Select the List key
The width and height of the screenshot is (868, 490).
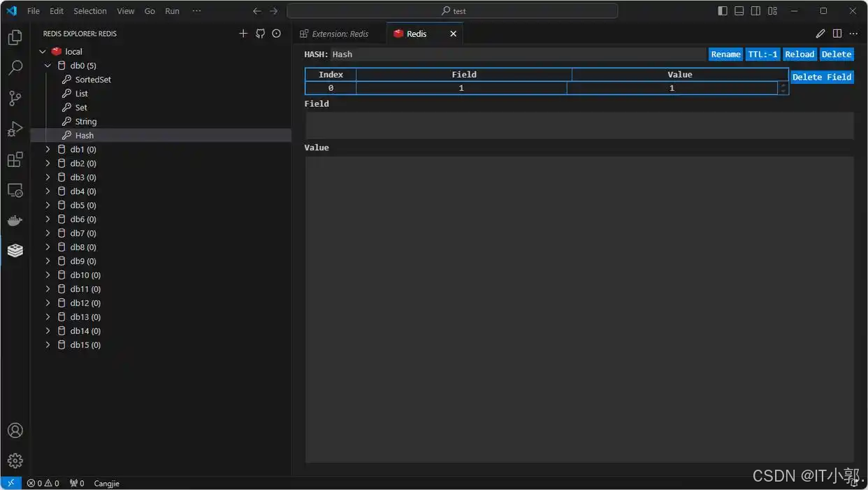pyautogui.click(x=82, y=94)
